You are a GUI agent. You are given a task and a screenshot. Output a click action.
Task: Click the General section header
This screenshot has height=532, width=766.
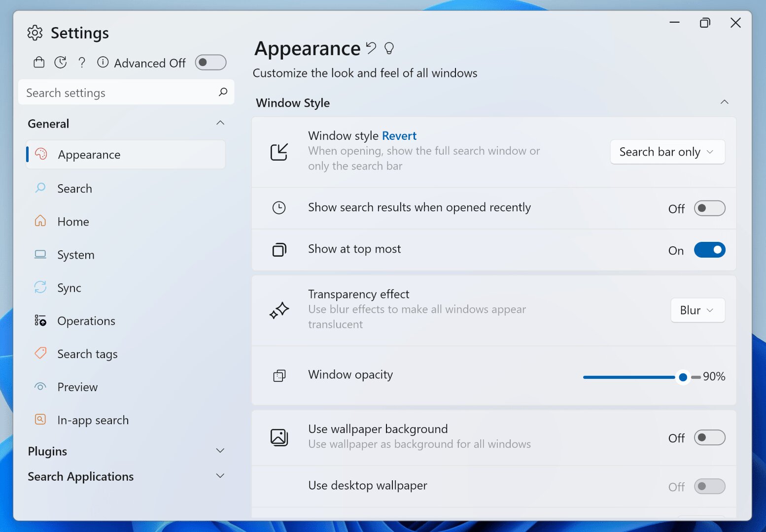click(x=126, y=123)
